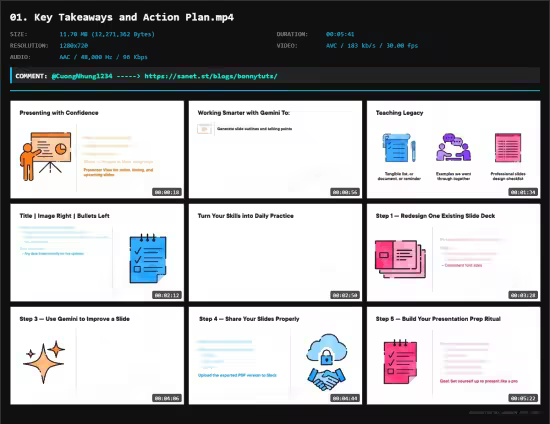The width and height of the screenshot is (550, 424).
Task: Click the purple people discussing icon
Action: (454, 147)
